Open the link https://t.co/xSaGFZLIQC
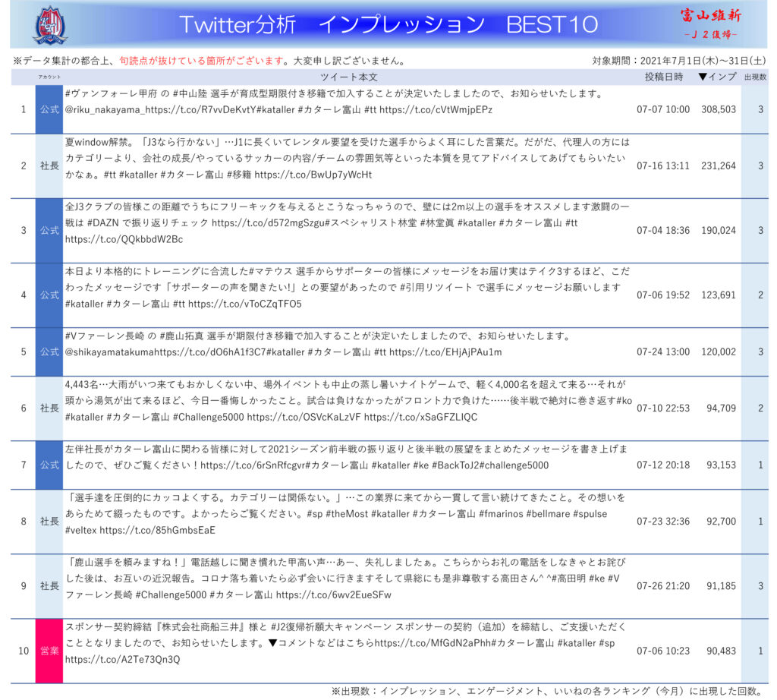This screenshot has height=700, width=777. pyautogui.click(x=420, y=417)
